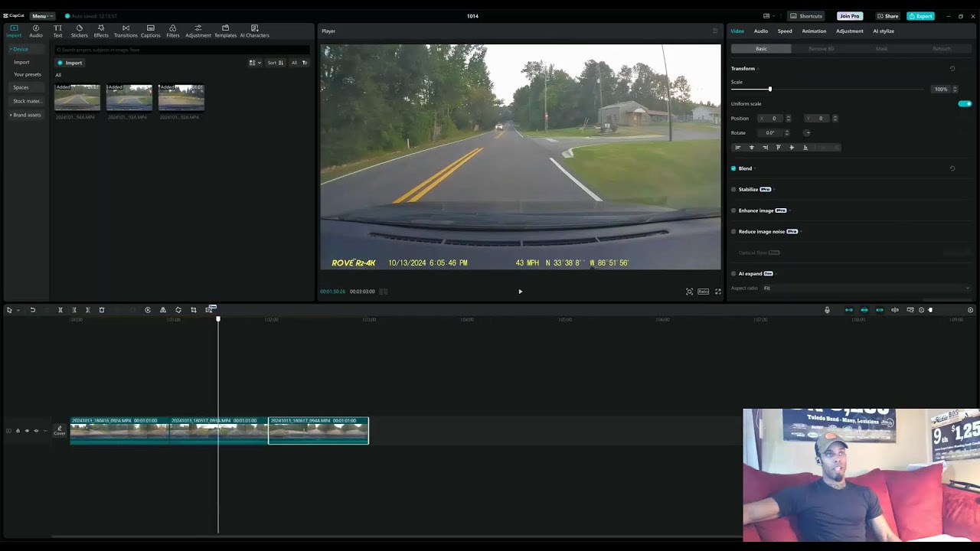Click the Share button
Screen dimensions: 980x551
pos(888,16)
